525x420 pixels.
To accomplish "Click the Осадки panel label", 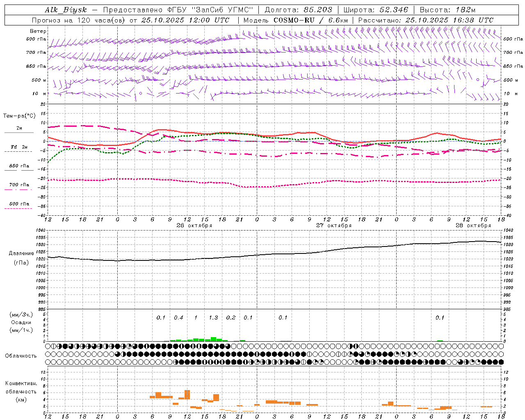I will tap(21, 322).
